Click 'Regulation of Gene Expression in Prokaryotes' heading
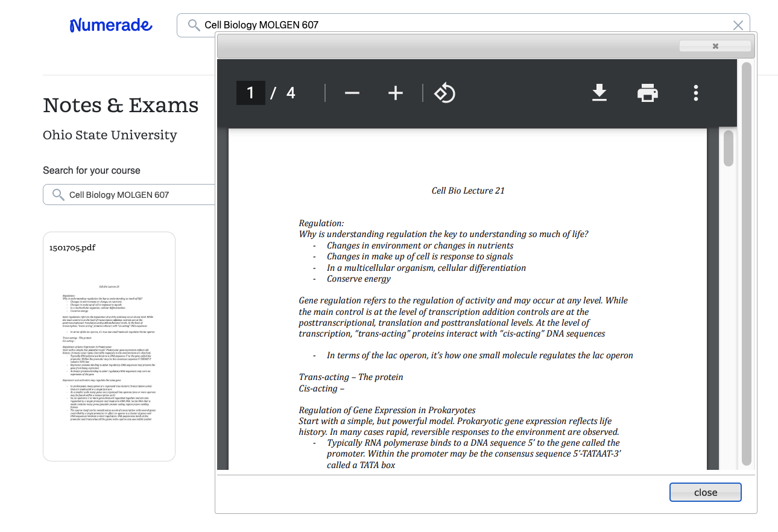Screen dimensions: 778x532 (x=387, y=410)
